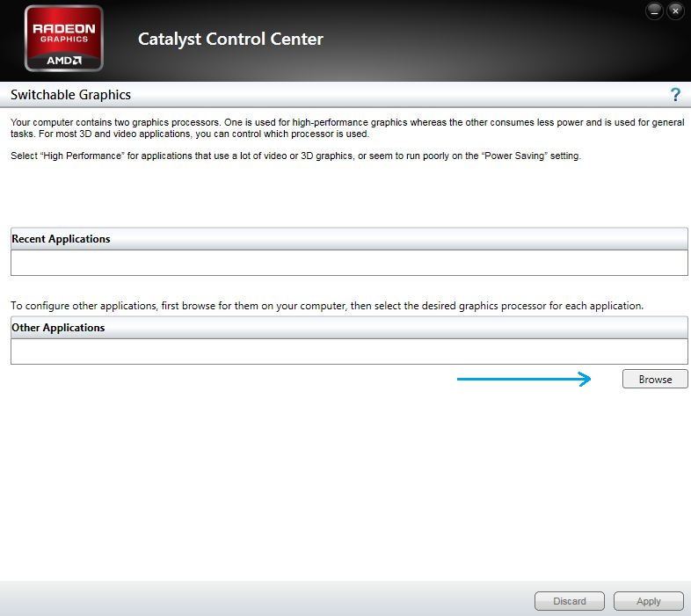Select the Recent Applications header
The image size is (691, 616).
(349, 239)
